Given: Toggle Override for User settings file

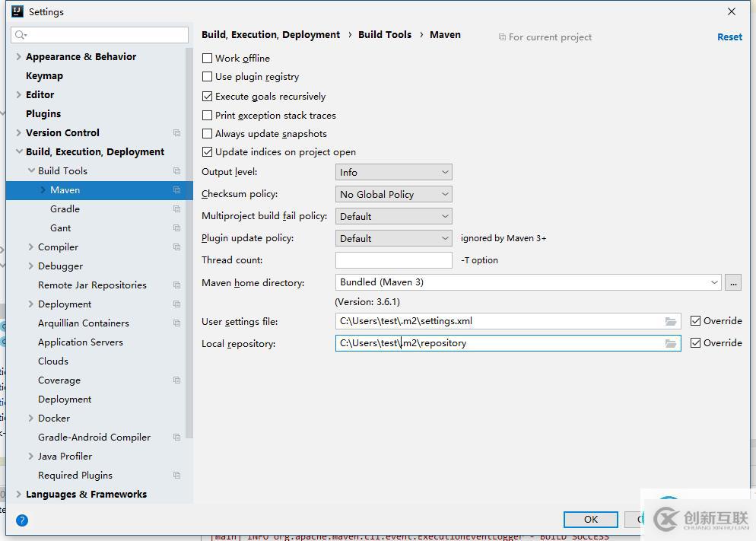Looking at the screenshot, I should click(695, 320).
